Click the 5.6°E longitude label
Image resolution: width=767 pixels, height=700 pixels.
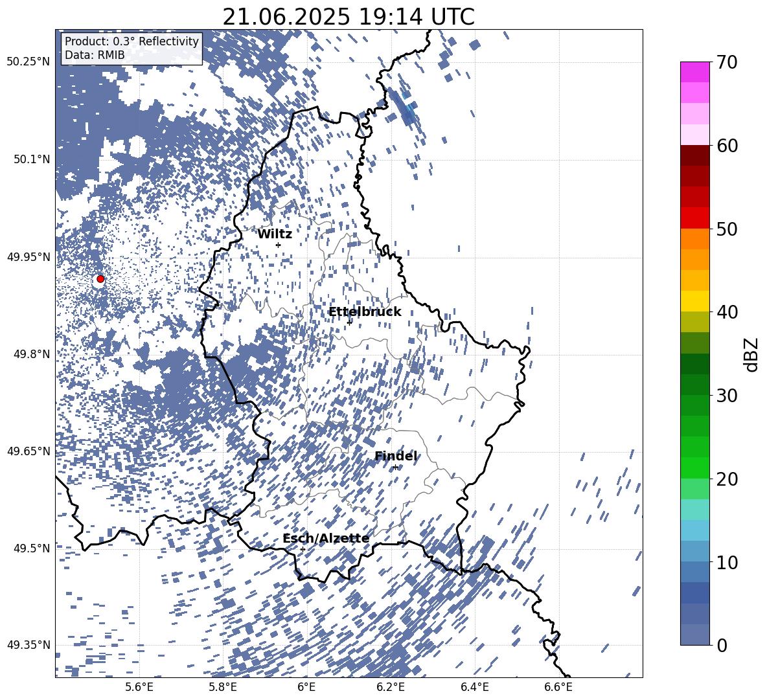(139, 687)
